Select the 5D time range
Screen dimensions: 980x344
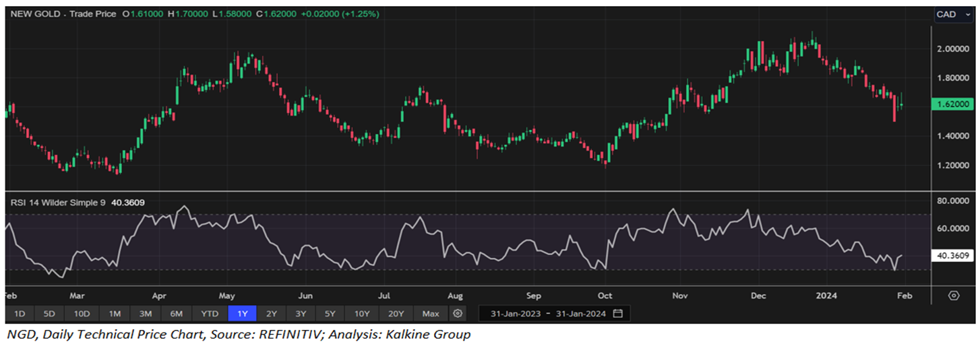(x=50, y=314)
